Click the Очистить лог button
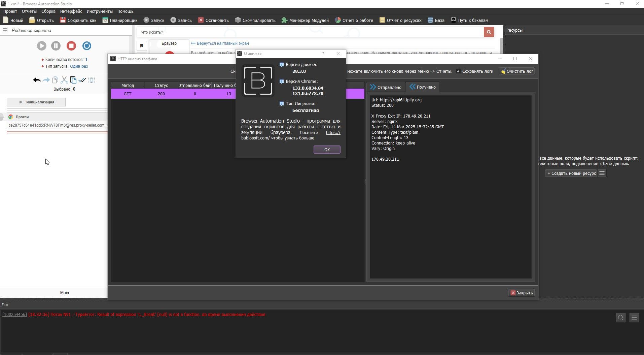 pos(516,71)
